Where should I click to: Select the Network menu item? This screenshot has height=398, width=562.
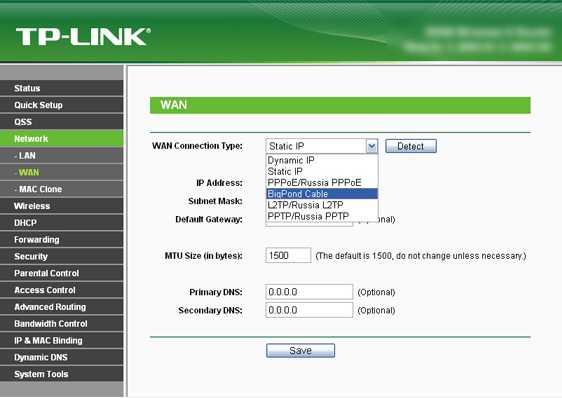tap(61, 139)
